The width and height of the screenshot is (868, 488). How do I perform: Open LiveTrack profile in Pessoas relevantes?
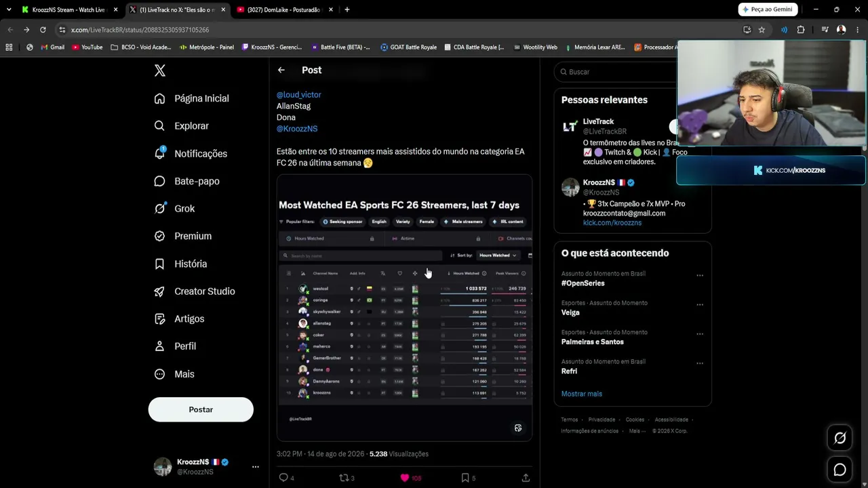[598, 121]
